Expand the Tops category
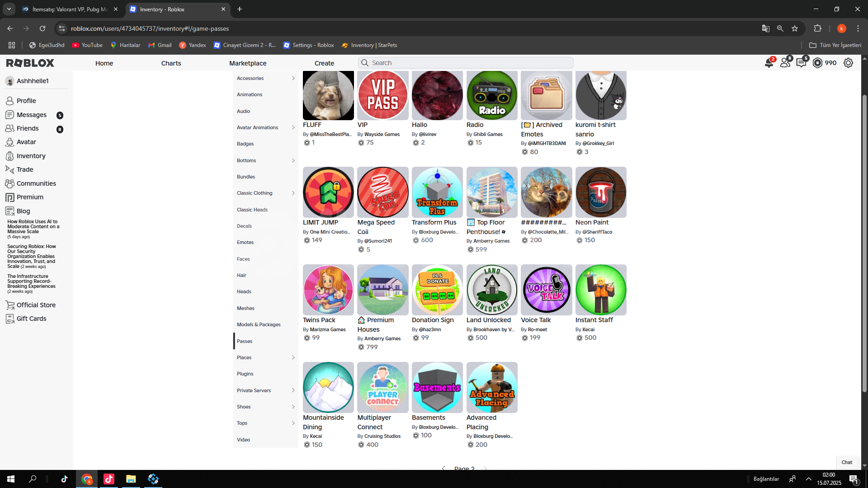This screenshot has height=488, width=868. [x=293, y=423]
